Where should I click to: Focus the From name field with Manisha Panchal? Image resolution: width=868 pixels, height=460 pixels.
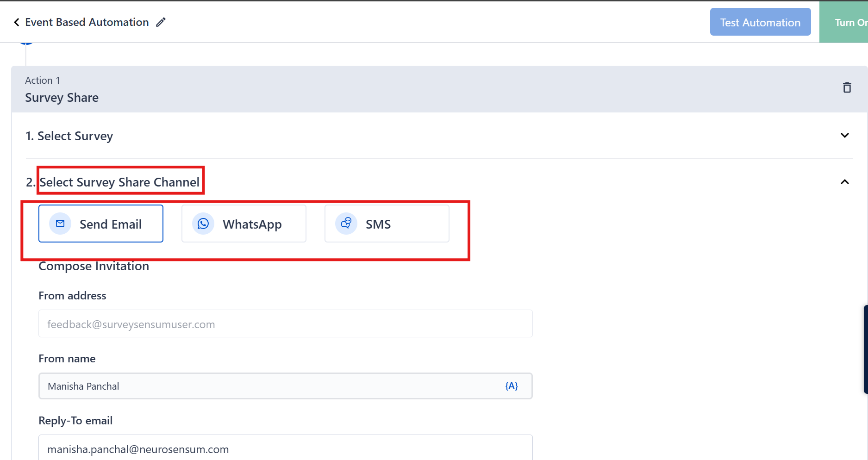tap(269, 386)
